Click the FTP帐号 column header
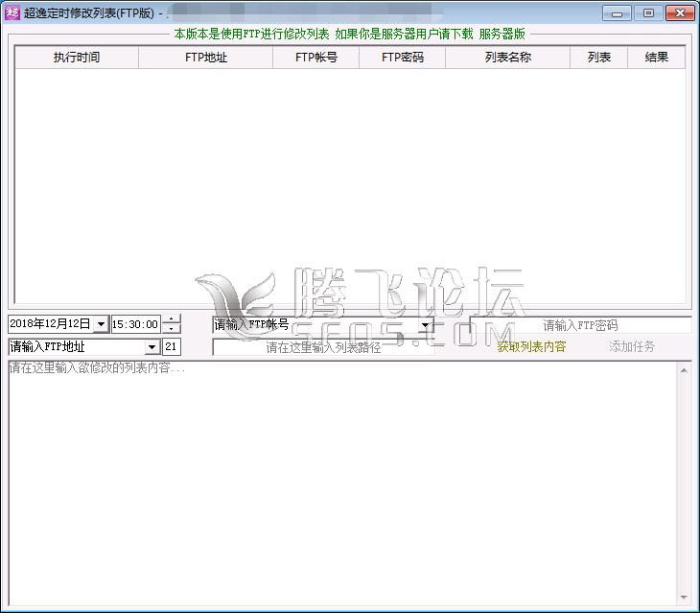This screenshot has height=613, width=700. click(x=315, y=58)
